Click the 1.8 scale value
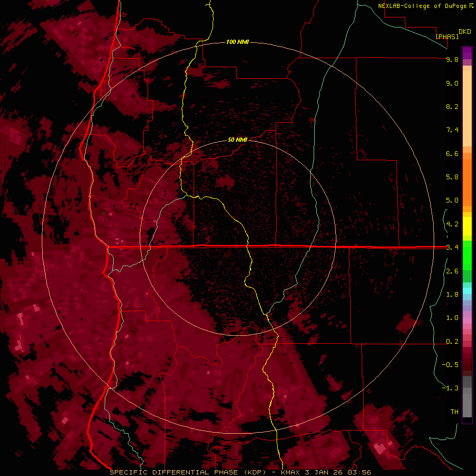 (x=452, y=295)
